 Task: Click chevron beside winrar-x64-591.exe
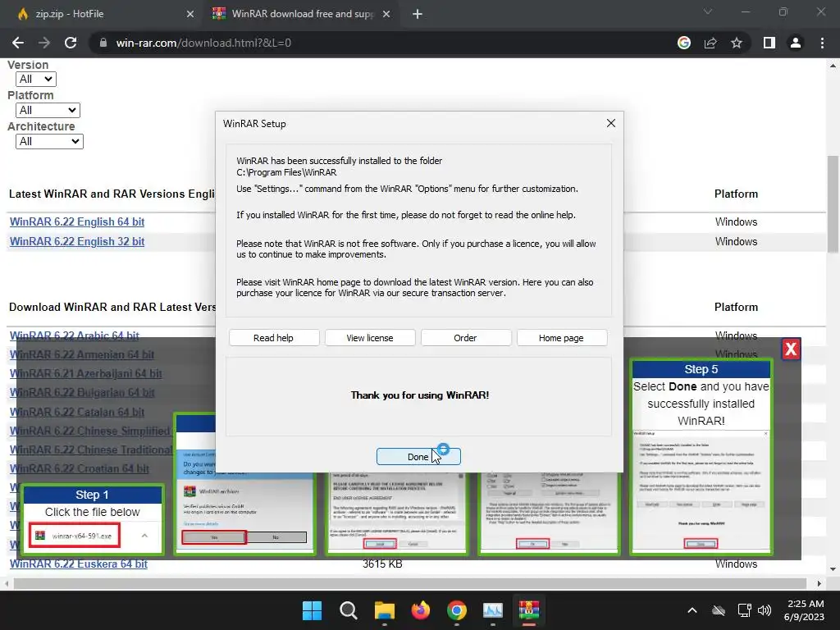144,536
